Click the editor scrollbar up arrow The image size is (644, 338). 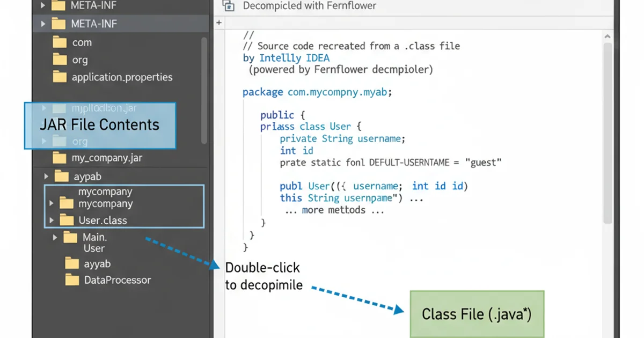(x=607, y=35)
